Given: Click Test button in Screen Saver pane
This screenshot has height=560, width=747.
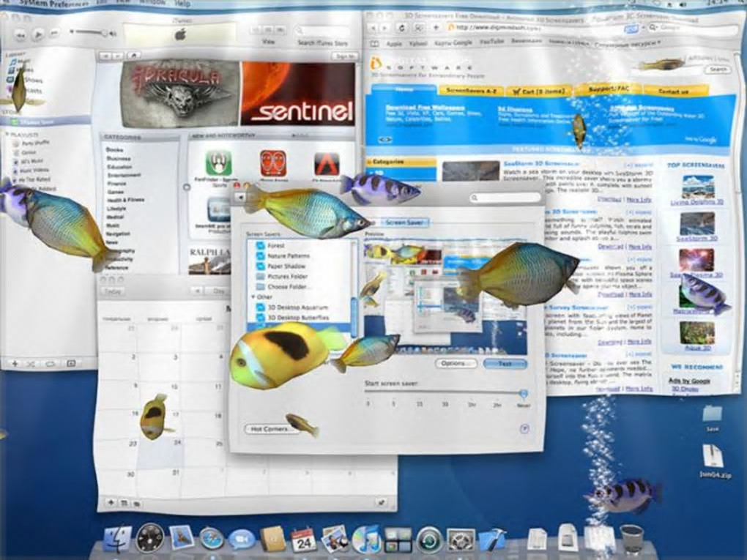Looking at the screenshot, I should coord(505,364).
